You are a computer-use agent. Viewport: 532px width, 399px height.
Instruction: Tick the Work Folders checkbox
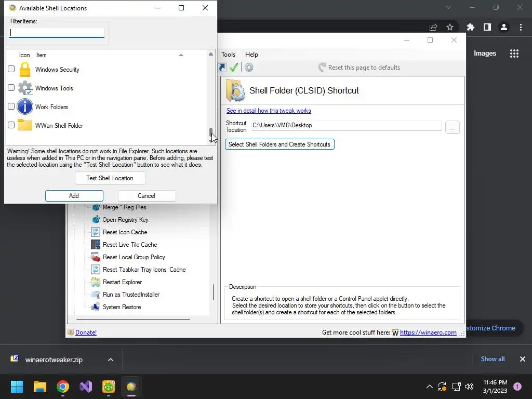[x=11, y=107]
